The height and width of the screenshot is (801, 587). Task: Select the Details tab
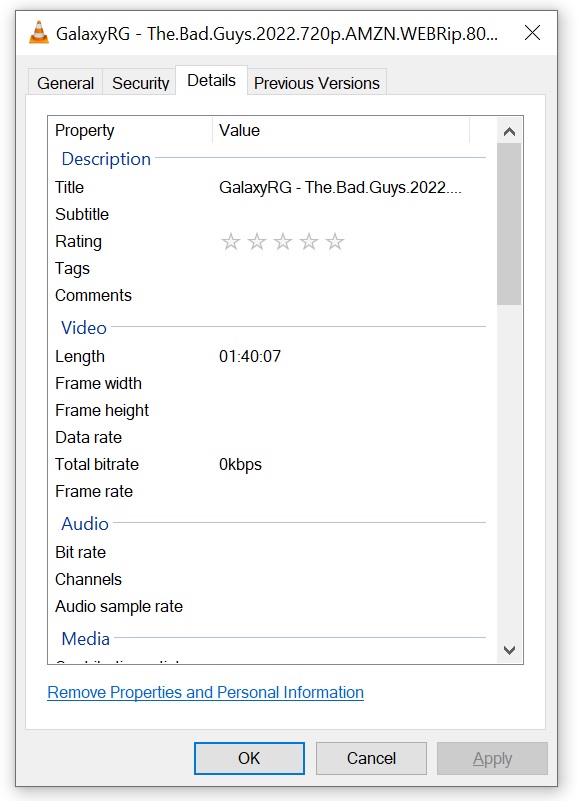(x=212, y=80)
